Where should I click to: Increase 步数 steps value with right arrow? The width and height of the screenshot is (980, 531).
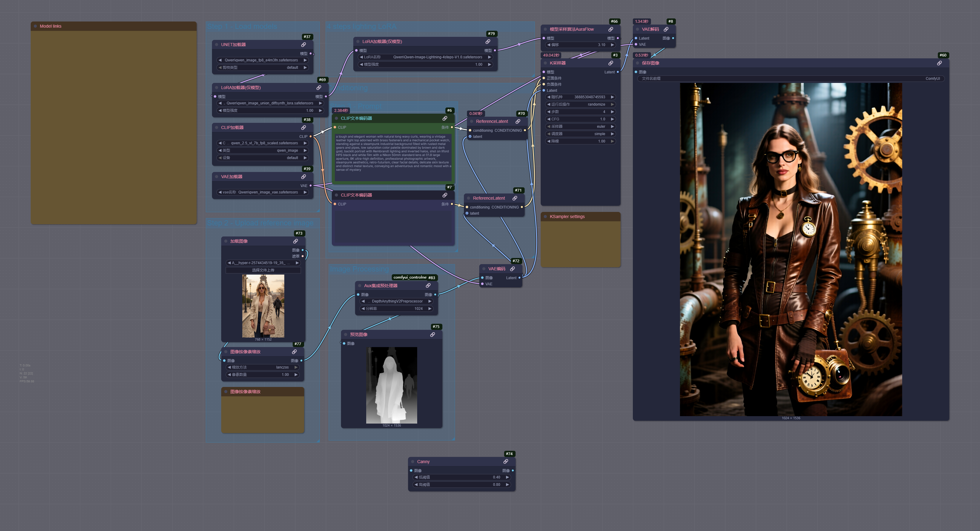point(612,112)
